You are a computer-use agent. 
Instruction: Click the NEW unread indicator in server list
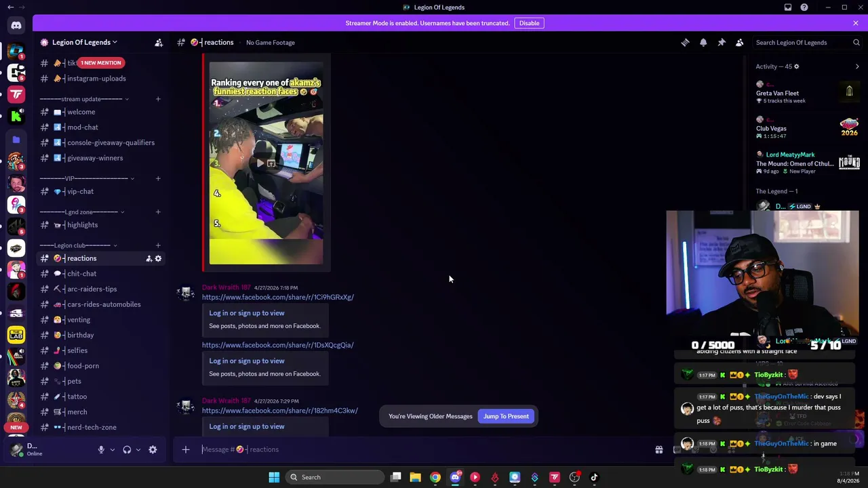tap(16, 428)
